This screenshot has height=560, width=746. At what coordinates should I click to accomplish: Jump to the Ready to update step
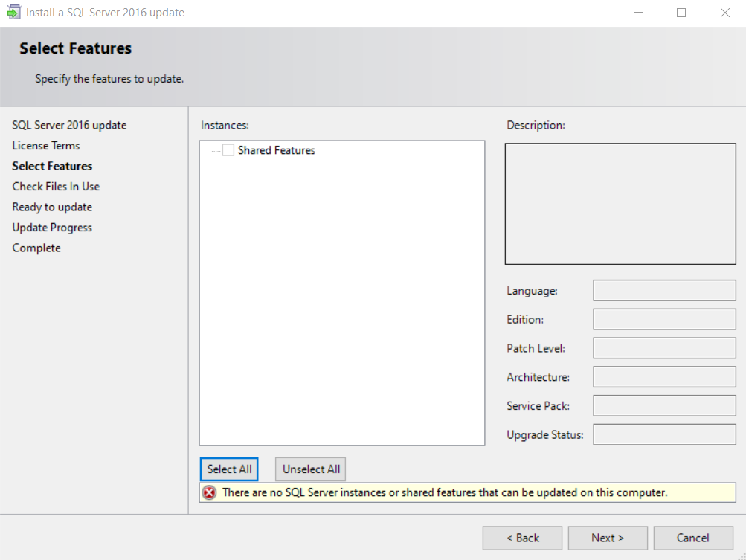(52, 207)
